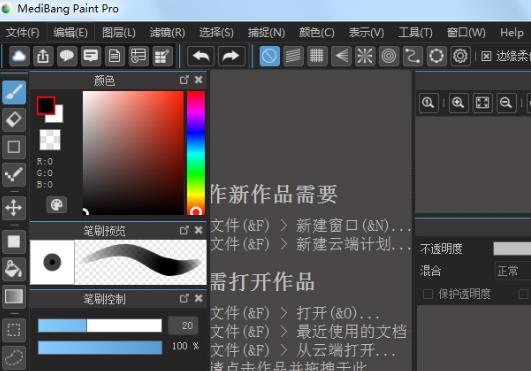Viewport: 531px width, 371px height.
Task: Select the Lasso selection tool
Action: pos(14,357)
